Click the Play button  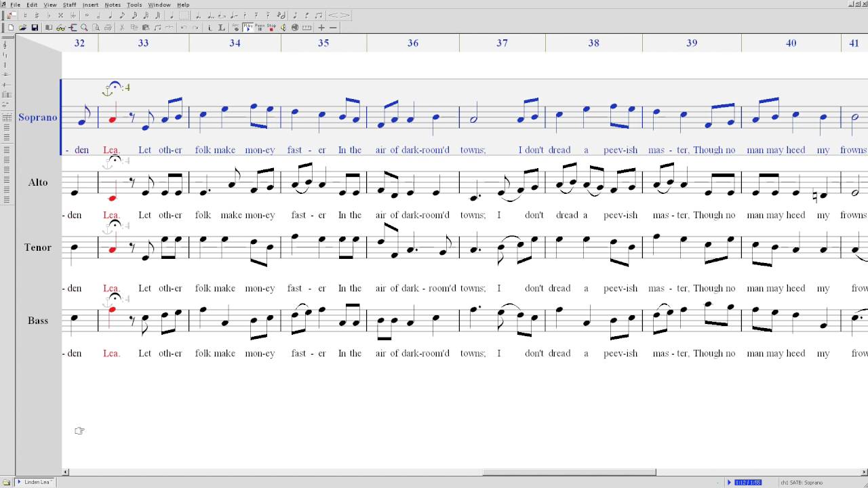(248, 28)
